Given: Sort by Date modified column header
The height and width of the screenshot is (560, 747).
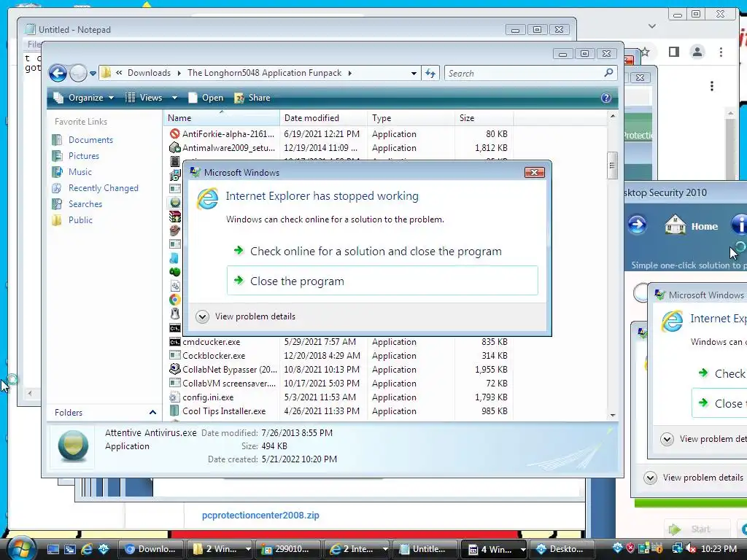Looking at the screenshot, I should [x=323, y=117].
